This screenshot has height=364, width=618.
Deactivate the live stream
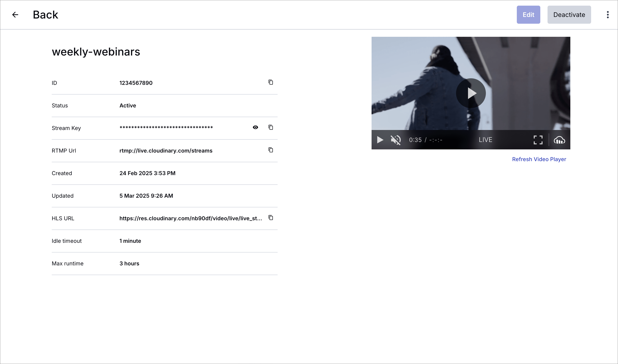[x=569, y=15]
